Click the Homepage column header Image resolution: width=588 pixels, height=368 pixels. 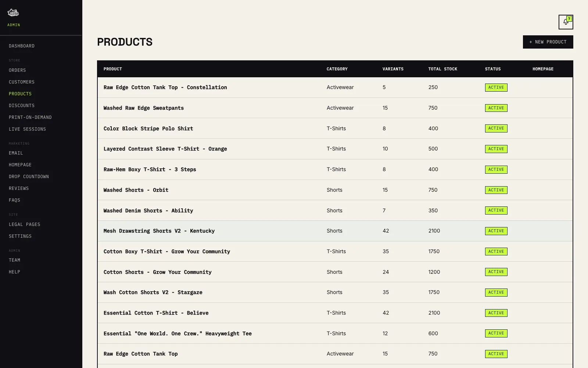pyautogui.click(x=543, y=69)
